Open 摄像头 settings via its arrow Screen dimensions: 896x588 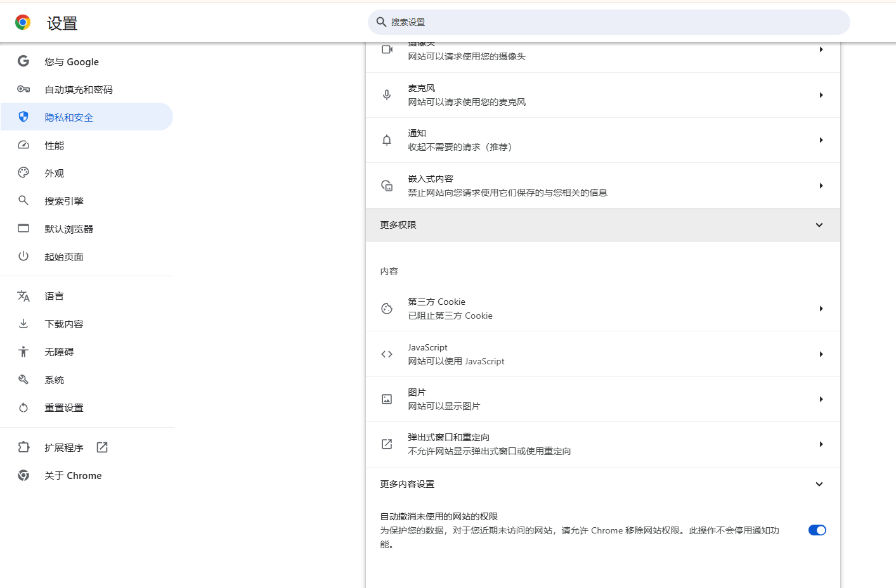821,49
